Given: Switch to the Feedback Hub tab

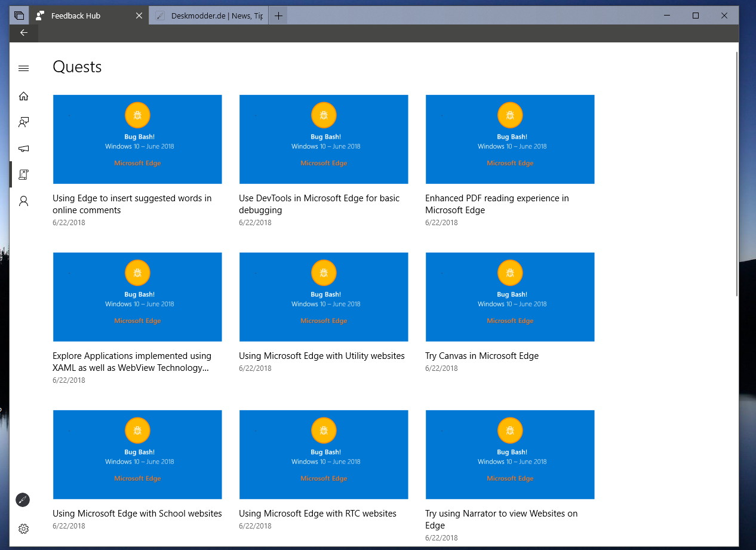Looking at the screenshot, I should coord(88,16).
